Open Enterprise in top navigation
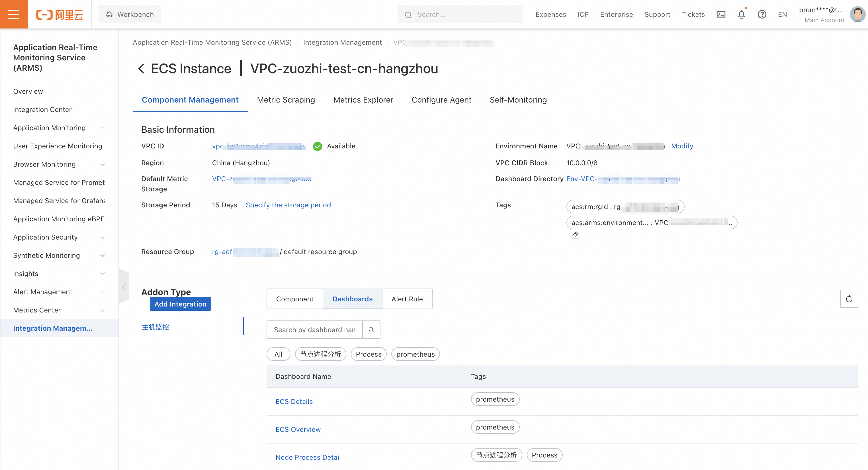868x470 pixels. point(616,15)
